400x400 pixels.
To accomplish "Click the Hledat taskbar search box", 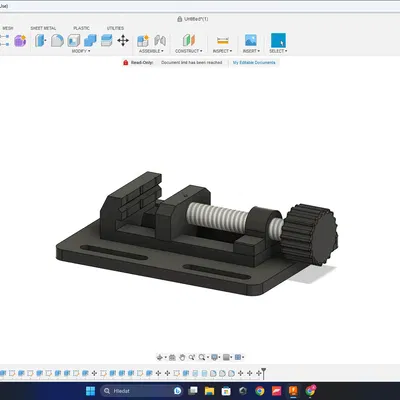I will point(141,391).
